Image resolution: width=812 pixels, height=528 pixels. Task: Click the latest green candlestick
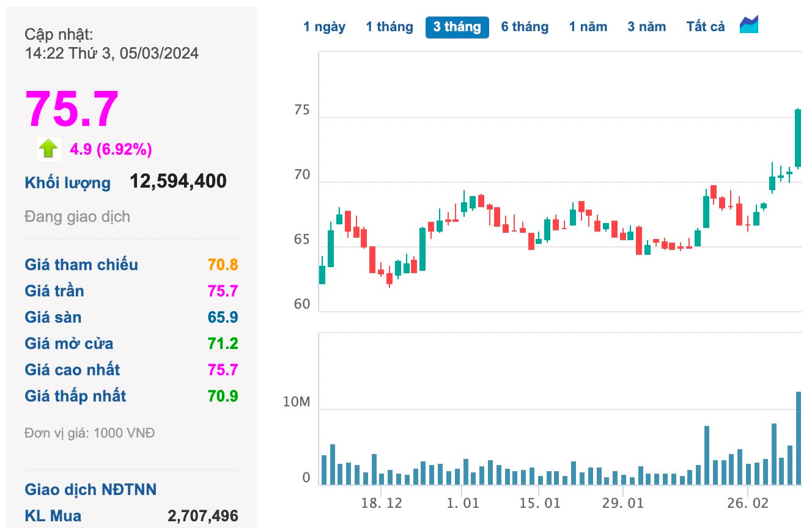click(x=798, y=141)
